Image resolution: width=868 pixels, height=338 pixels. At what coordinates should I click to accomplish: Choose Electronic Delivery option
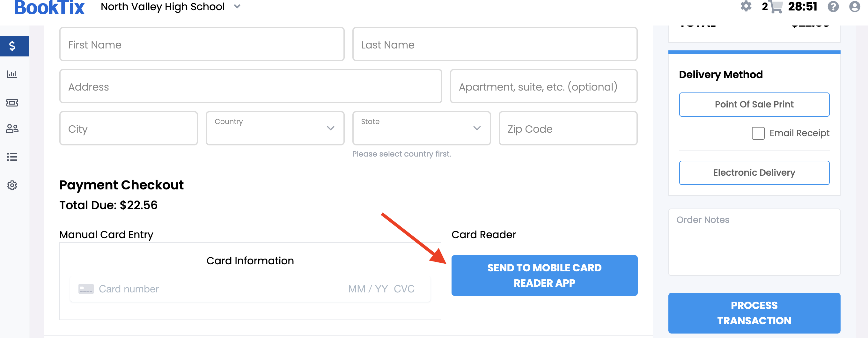coord(754,173)
